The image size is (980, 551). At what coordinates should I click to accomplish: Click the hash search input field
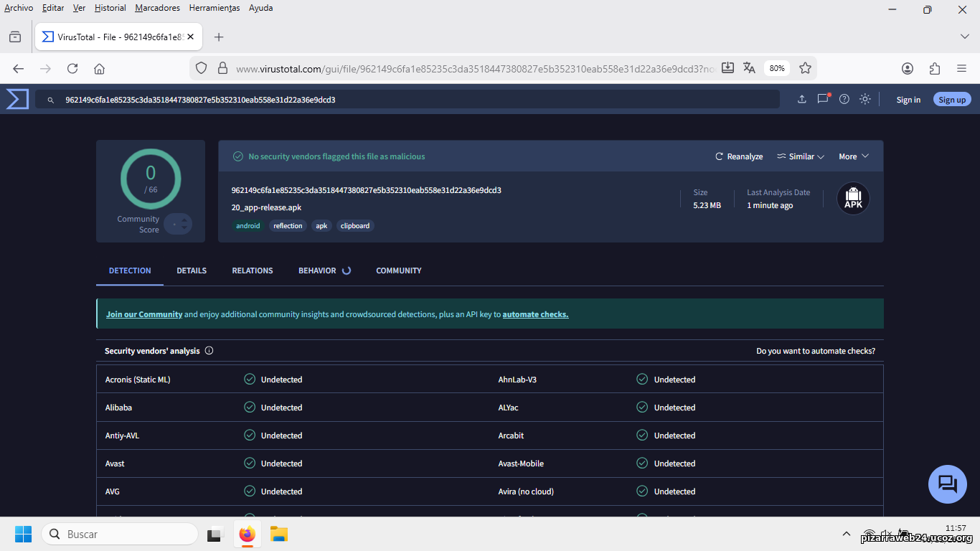416,100
